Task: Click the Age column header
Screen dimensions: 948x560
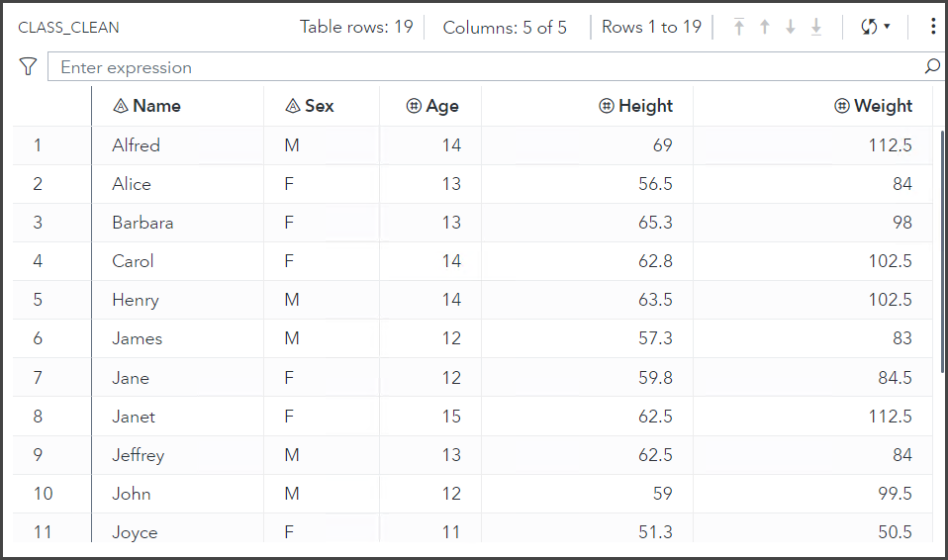Action: [x=441, y=106]
